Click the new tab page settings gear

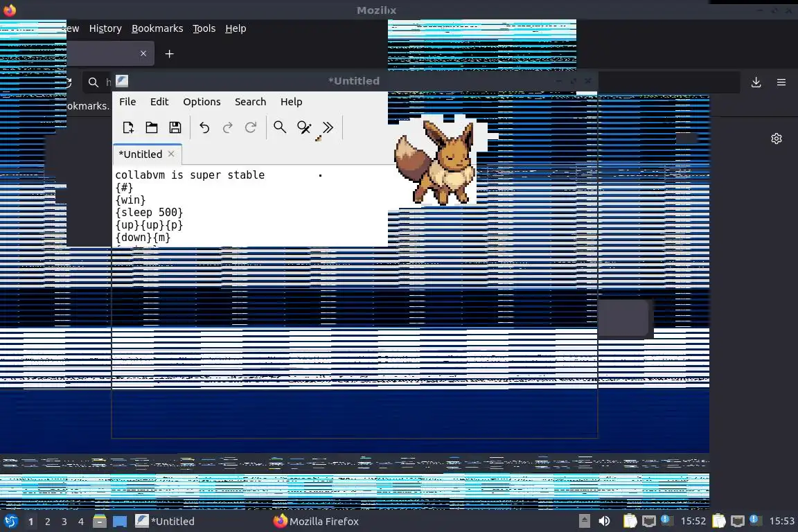(x=776, y=139)
